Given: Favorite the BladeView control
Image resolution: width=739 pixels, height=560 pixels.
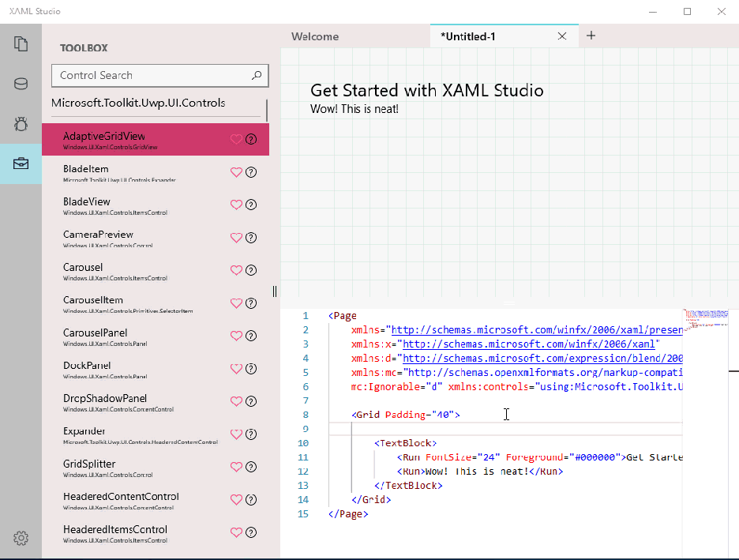Looking at the screenshot, I should (x=235, y=204).
